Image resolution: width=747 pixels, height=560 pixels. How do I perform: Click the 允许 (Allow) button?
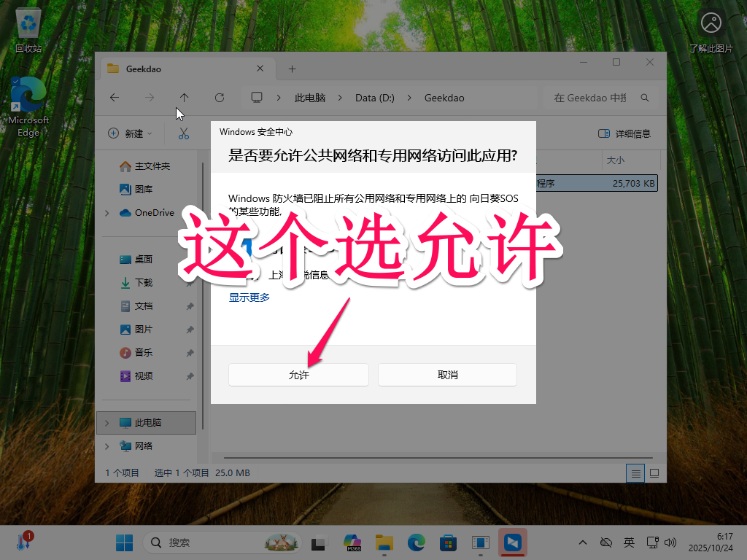click(298, 374)
